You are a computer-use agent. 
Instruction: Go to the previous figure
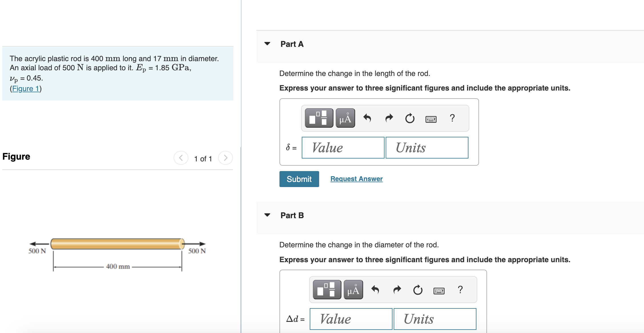pos(181,158)
